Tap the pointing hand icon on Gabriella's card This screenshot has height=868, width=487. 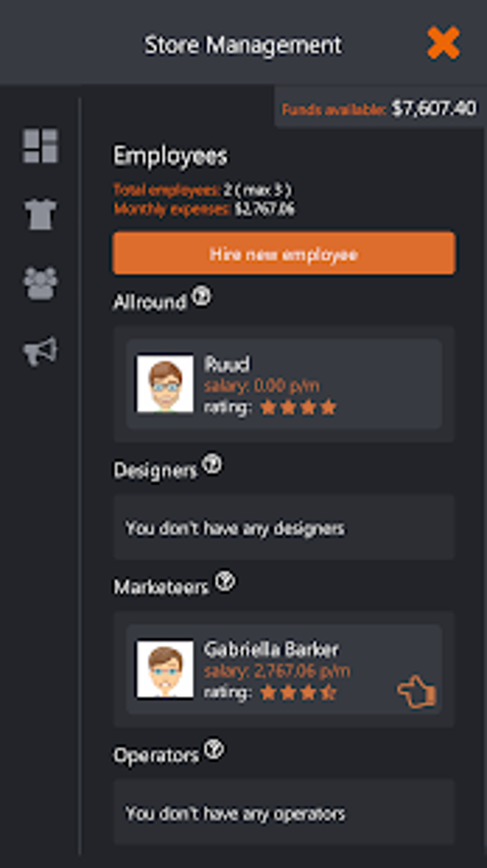[417, 691]
